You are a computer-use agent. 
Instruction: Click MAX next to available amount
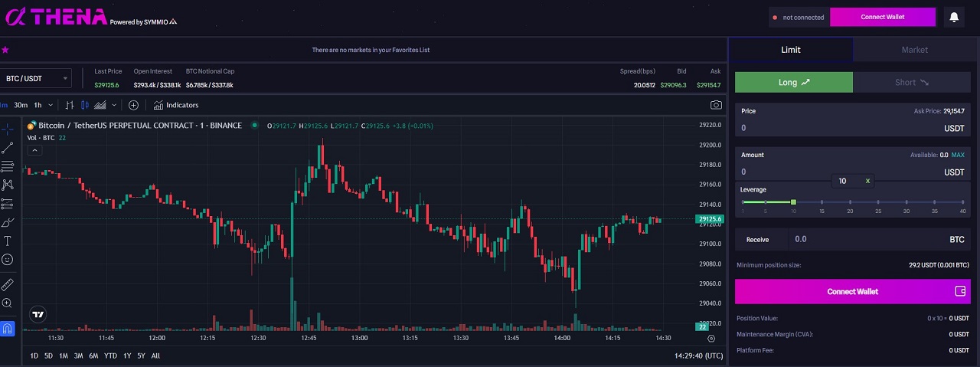click(958, 155)
